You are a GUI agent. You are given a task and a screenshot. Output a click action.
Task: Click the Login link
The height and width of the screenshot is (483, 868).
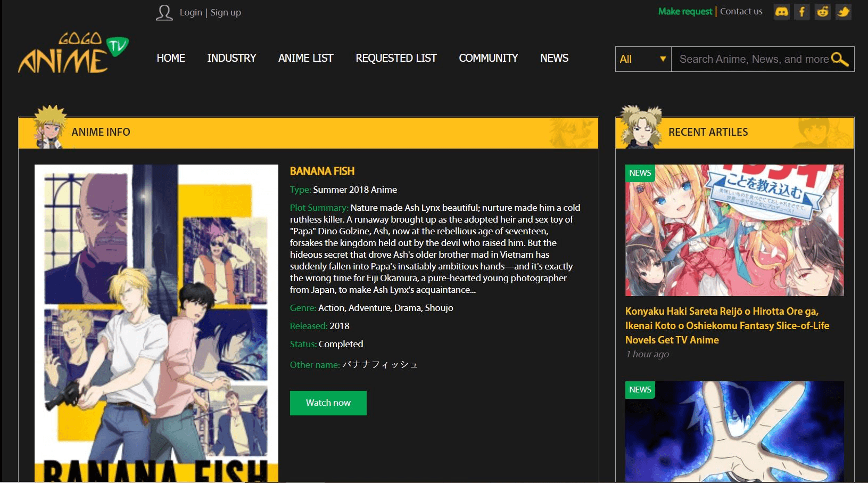pyautogui.click(x=191, y=12)
